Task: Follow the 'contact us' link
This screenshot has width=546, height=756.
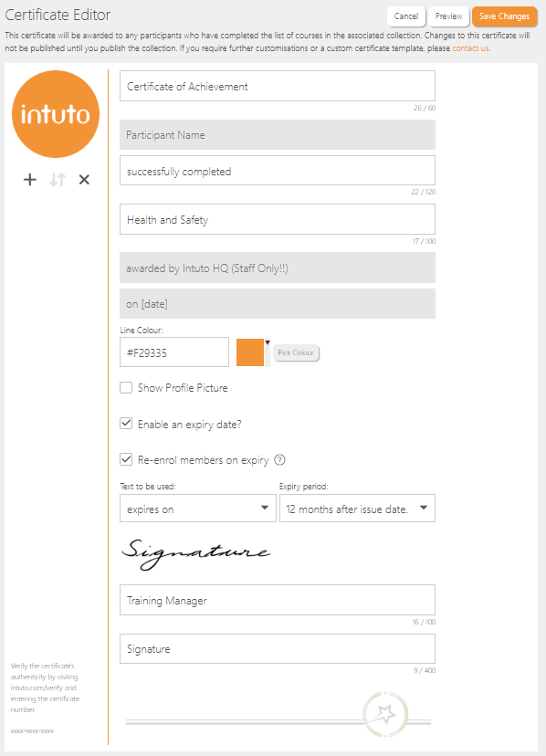Action: click(x=470, y=48)
